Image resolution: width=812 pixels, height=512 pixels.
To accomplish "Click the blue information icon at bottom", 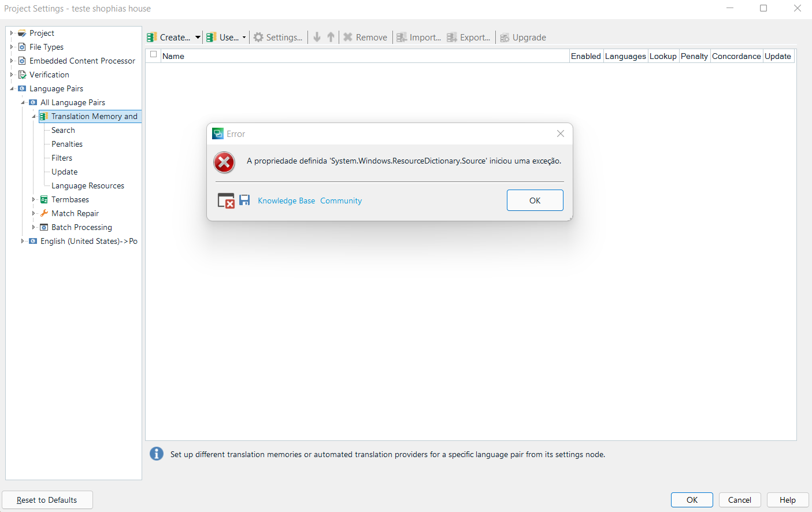I will (156, 454).
